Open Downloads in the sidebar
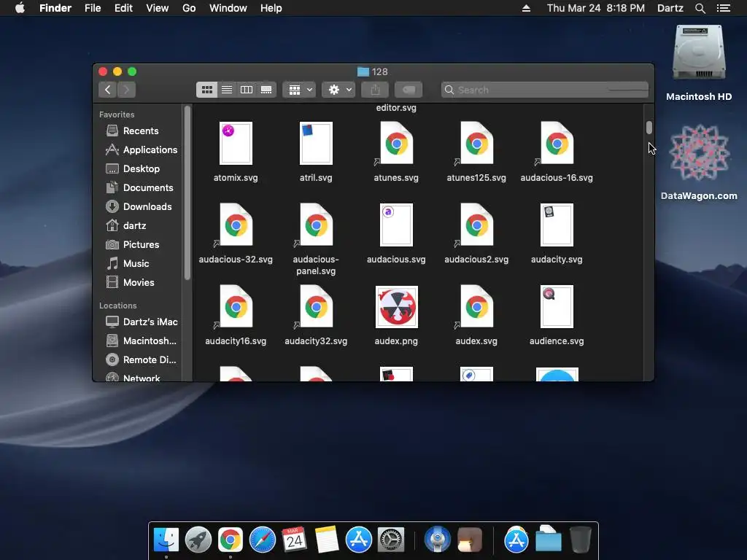The height and width of the screenshot is (560, 747). coord(139,206)
